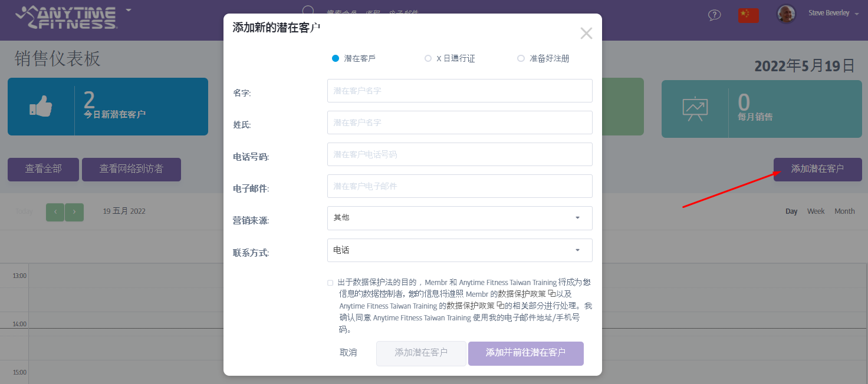Select the 准备好注册 radio option
Image resolution: width=868 pixels, height=384 pixels.
click(521, 58)
